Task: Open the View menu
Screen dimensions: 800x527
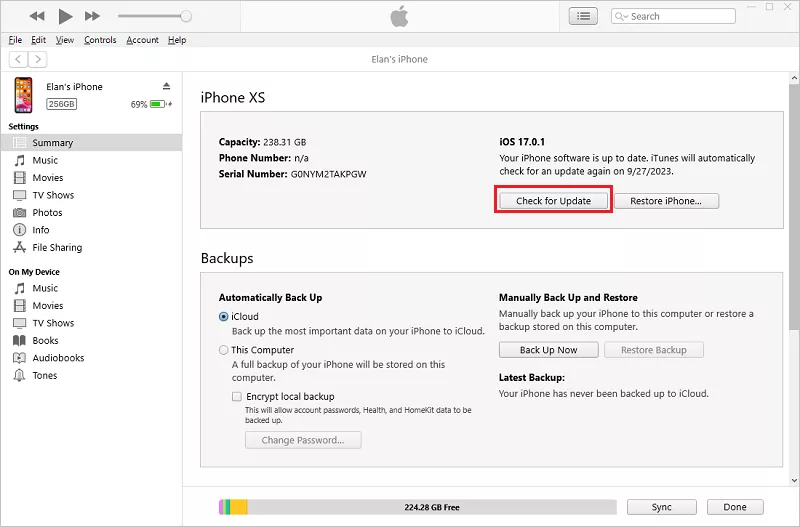Action: point(65,40)
